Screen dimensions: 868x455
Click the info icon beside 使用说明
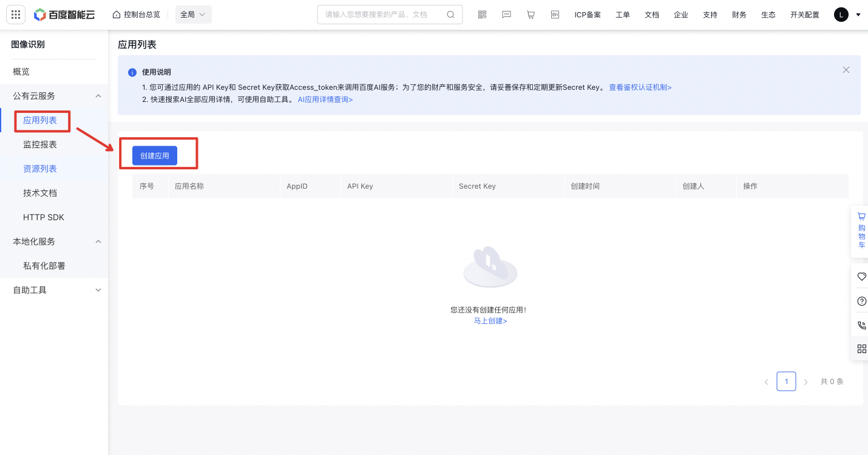132,73
